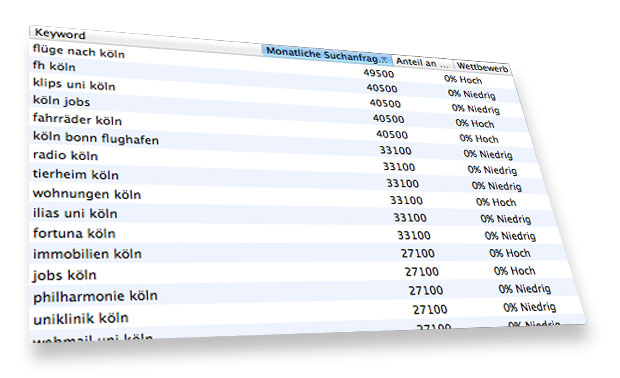Click the 27100 value for jobs köln

422,272
